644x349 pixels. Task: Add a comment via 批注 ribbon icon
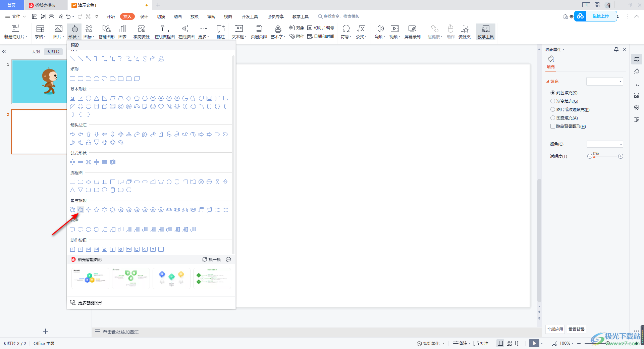pyautogui.click(x=221, y=32)
